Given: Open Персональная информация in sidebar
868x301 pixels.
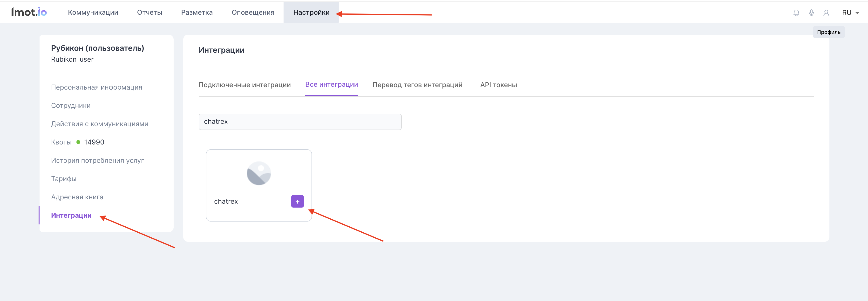Looking at the screenshot, I should [97, 87].
